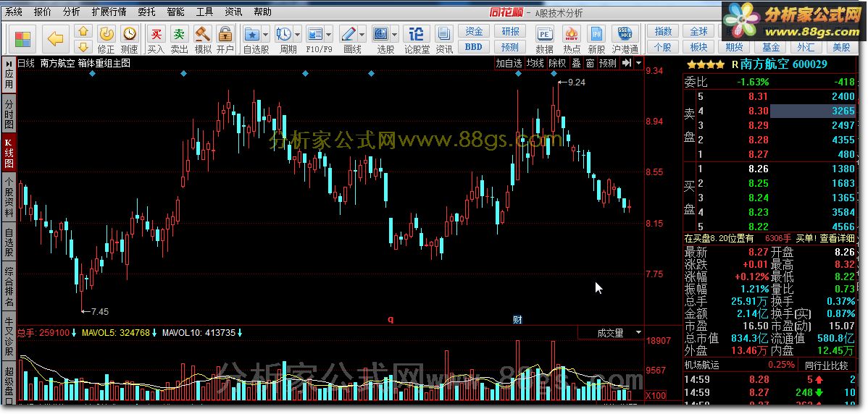Click the yellow up arrow for previous stock
This screenshot has height=414, width=868.
(83, 31)
